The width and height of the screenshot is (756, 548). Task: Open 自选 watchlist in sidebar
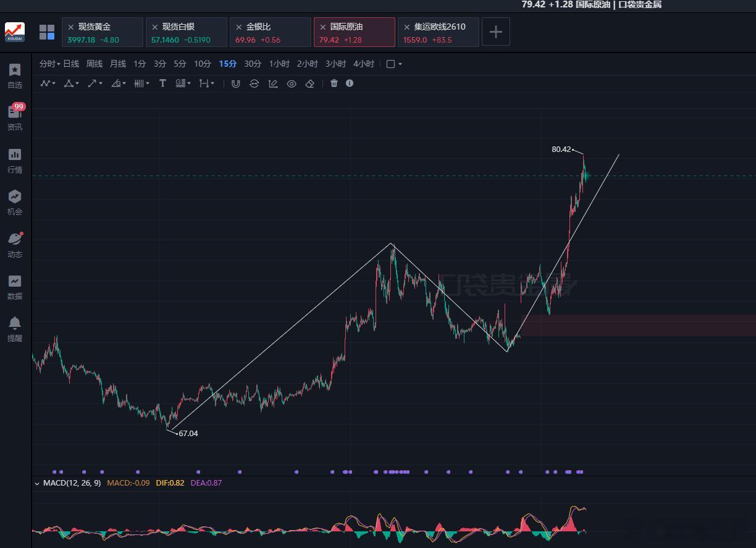[15, 75]
